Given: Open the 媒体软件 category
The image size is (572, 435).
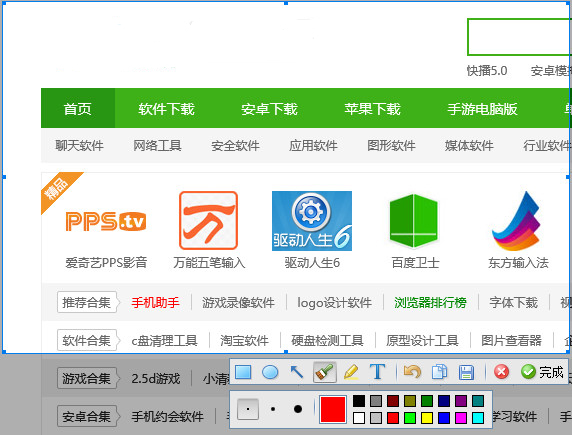Looking at the screenshot, I should point(469,146).
